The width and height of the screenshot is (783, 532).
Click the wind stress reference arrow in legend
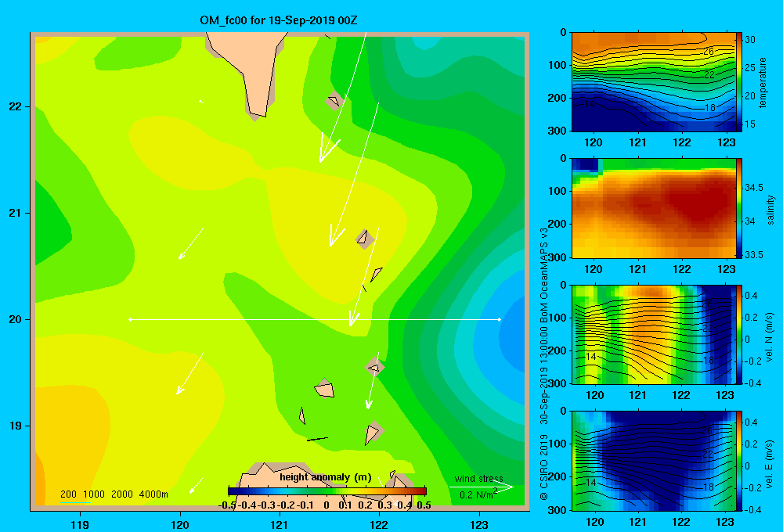click(481, 487)
